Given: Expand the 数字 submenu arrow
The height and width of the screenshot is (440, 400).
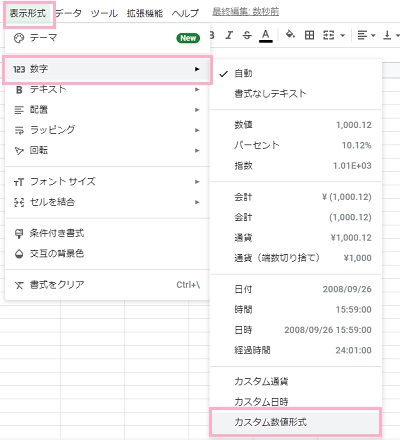Looking at the screenshot, I should click(197, 69).
